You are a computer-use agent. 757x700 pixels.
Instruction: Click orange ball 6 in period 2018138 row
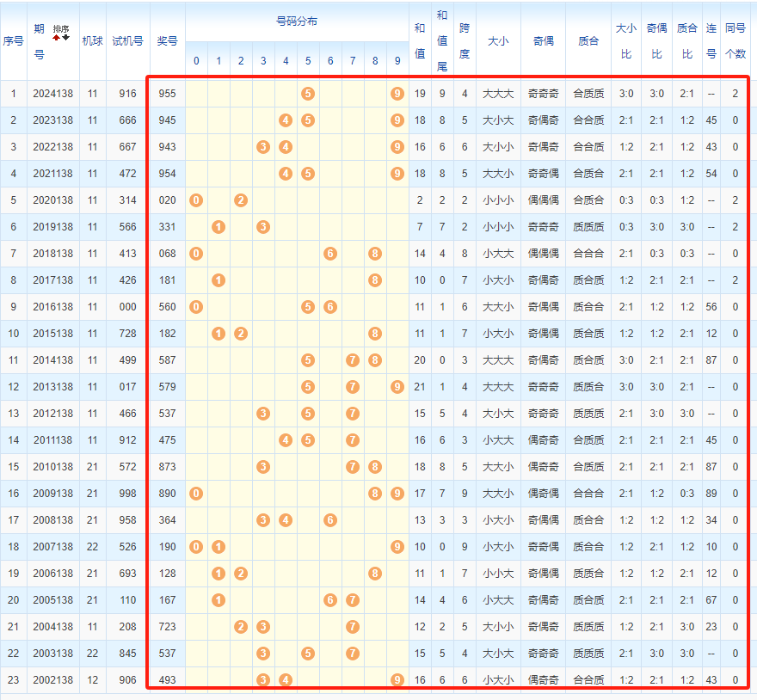pyautogui.click(x=330, y=254)
